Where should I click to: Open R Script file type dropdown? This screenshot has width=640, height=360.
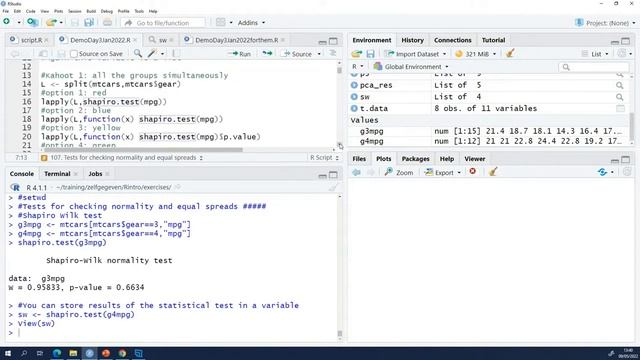(x=324, y=158)
